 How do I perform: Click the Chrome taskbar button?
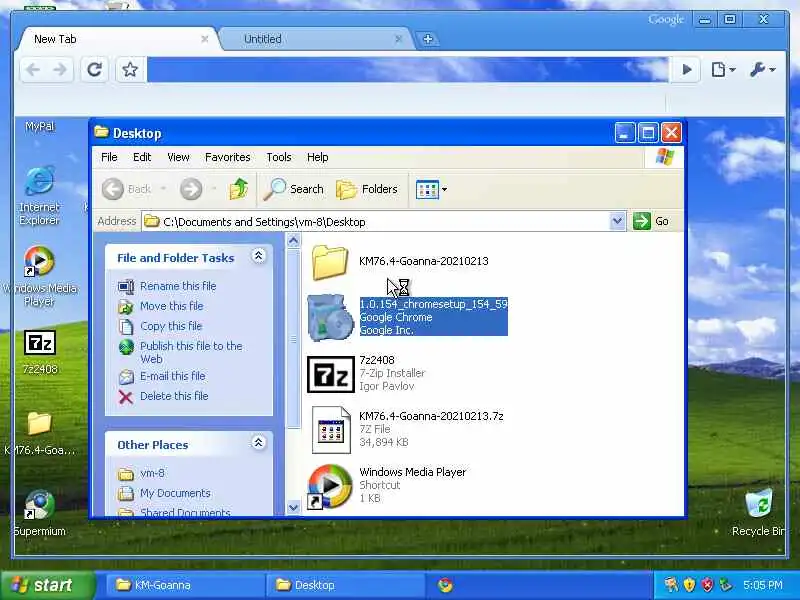pos(445,585)
